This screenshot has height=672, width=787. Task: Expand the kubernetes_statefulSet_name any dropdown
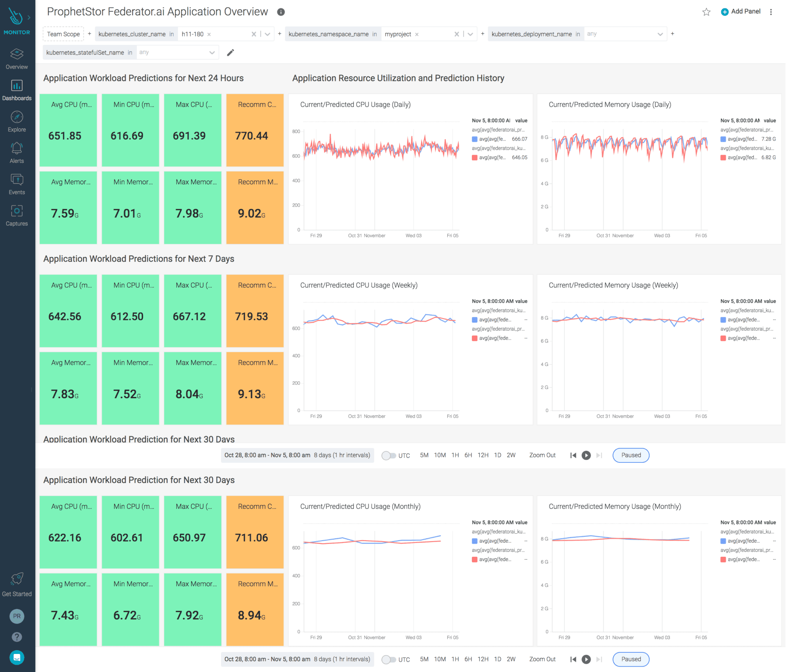click(x=212, y=52)
